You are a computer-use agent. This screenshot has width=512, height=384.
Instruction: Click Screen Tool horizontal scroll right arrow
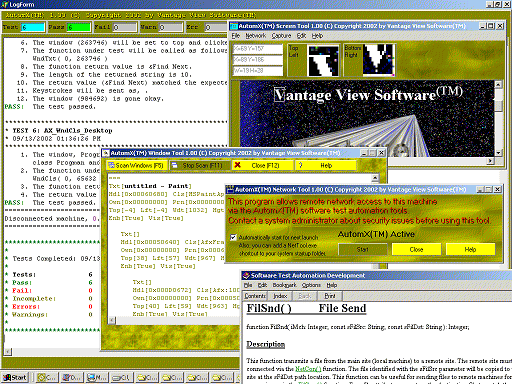[490, 161]
